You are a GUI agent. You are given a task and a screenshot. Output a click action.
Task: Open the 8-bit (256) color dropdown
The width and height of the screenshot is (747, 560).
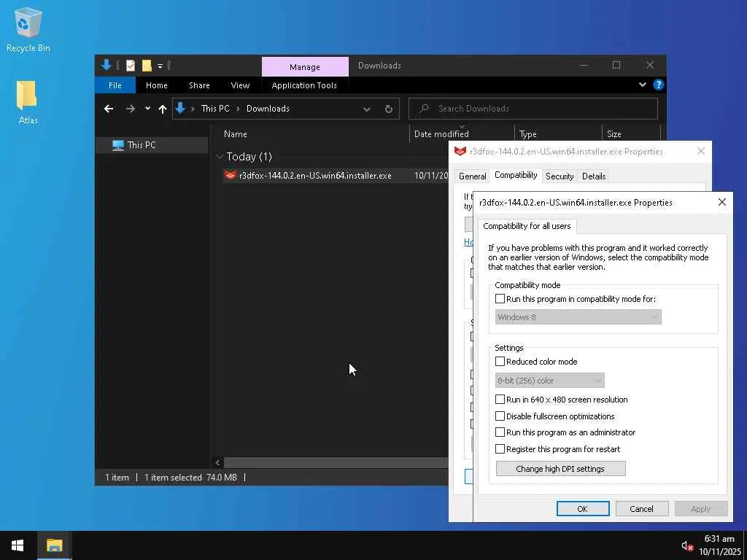coord(549,381)
